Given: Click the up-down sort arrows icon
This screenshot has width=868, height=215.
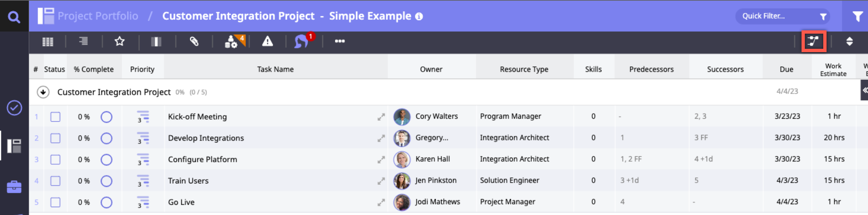Looking at the screenshot, I should click(850, 41).
